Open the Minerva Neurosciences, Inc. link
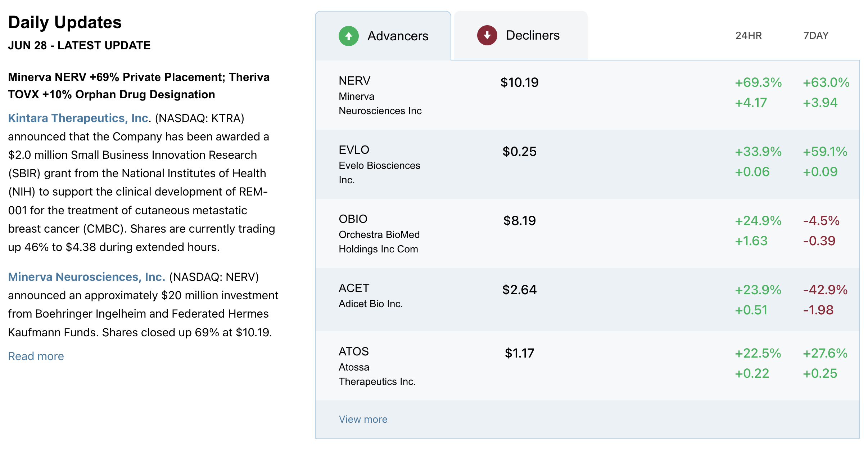868x453 pixels. pos(86,277)
